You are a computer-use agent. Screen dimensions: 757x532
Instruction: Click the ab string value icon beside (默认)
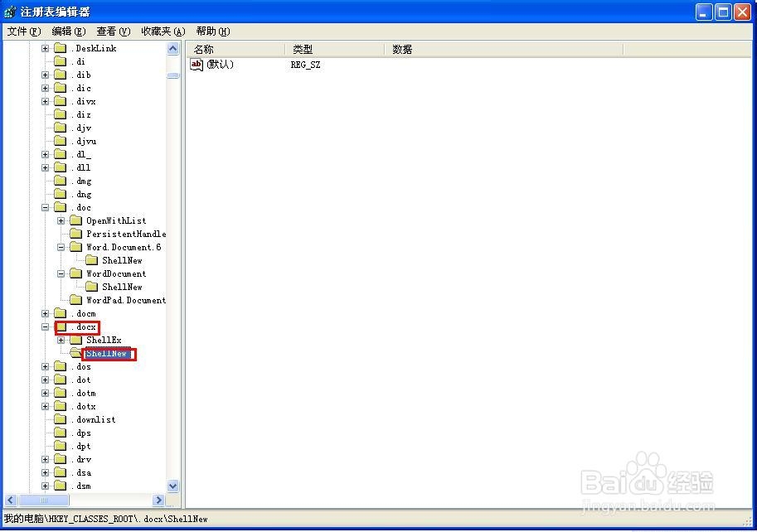197,64
